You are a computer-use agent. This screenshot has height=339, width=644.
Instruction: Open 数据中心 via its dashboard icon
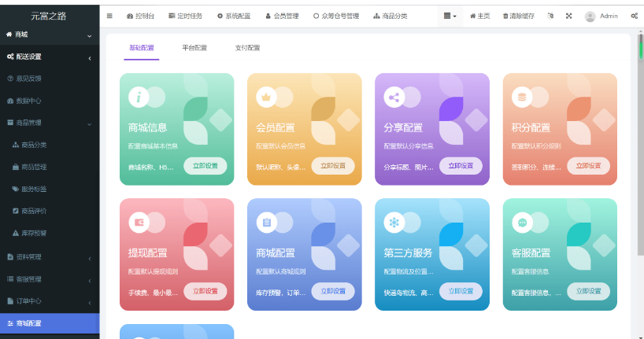[10, 101]
